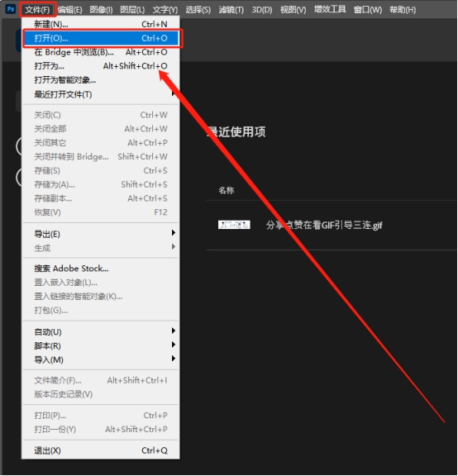Open the 3D(D) menu

pyautogui.click(x=262, y=10)
